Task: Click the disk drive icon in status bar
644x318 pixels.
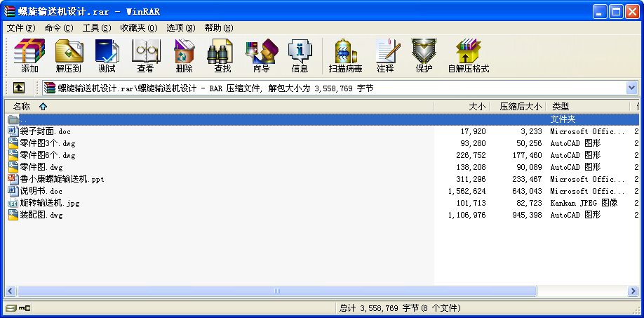Action: tap(11, 307)
